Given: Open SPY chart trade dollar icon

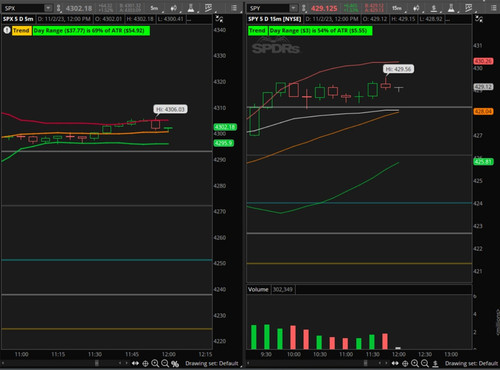Looking at the screenshot, I should [434, 8].
